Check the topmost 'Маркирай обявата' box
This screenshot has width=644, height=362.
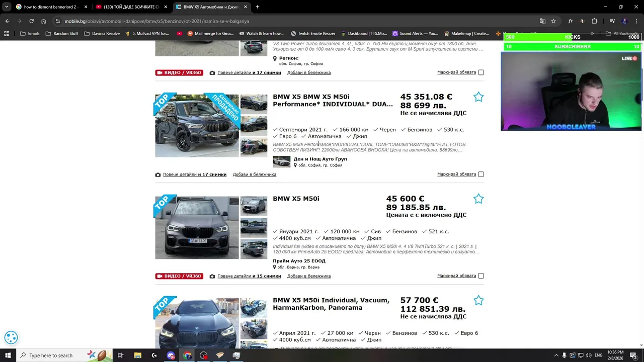481,72
